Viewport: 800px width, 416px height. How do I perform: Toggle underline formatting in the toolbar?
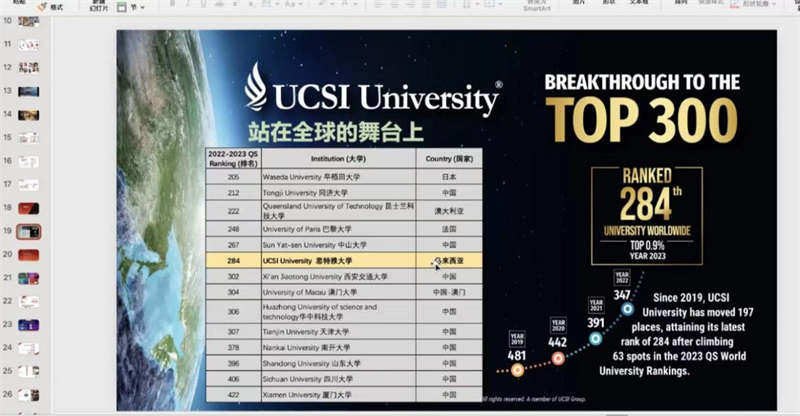(x=204, y=4)
